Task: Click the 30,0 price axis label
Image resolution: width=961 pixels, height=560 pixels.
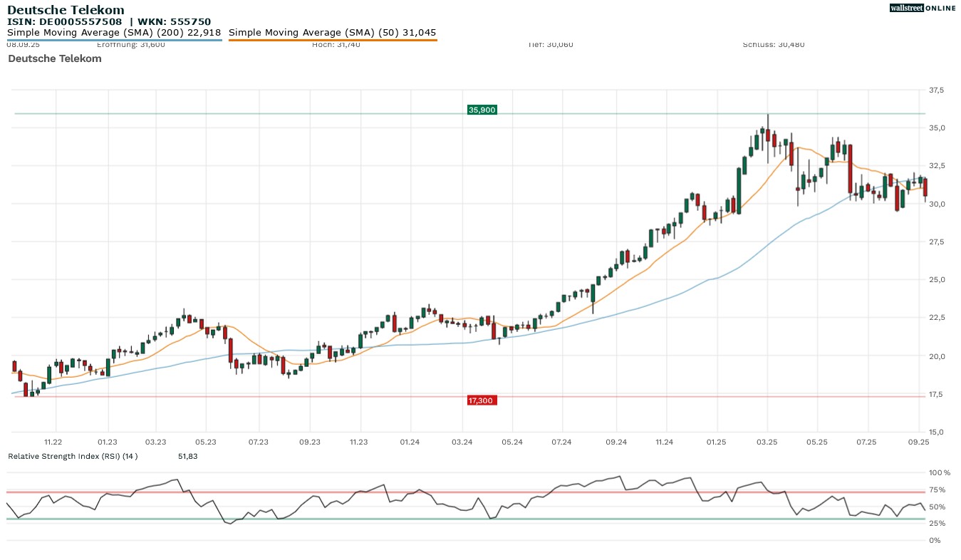Action: (x=937, y=204)
